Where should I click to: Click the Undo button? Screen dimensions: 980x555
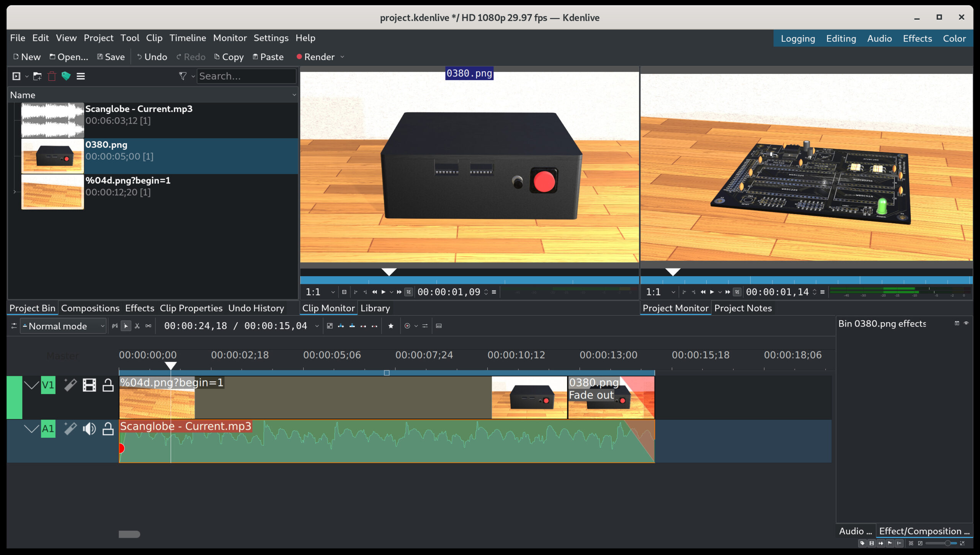pos(152,57)
